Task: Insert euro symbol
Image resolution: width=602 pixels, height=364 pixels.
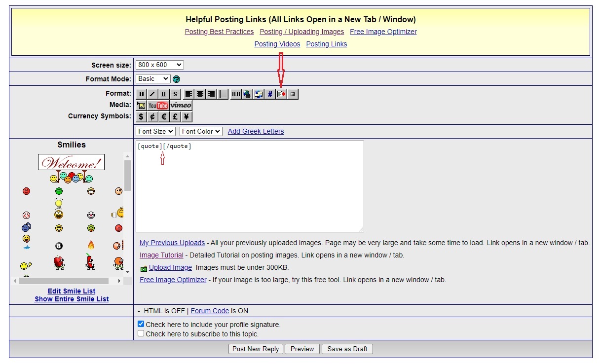Action: (164, 116)
